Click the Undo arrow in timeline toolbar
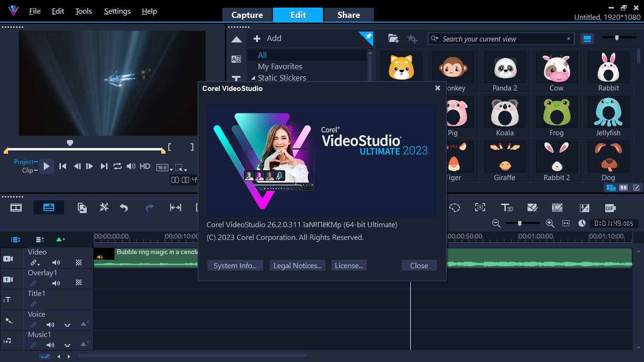Viewport: 644px width, 362px height. point(124,207)
